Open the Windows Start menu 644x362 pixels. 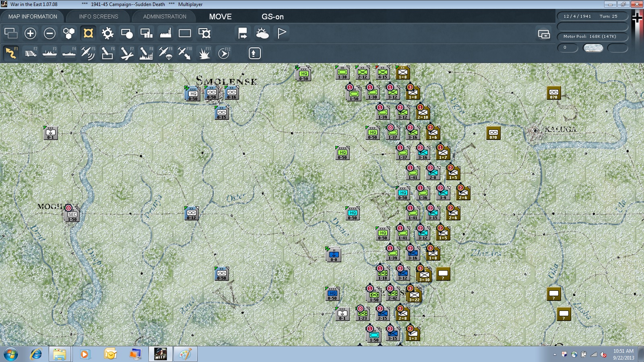point(11,354)
